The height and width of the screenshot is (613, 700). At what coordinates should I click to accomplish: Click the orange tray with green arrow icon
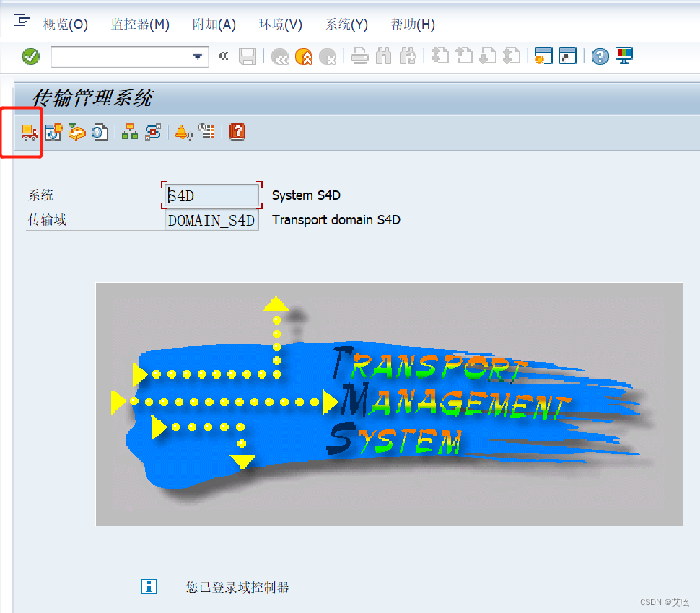pos(76,132)
